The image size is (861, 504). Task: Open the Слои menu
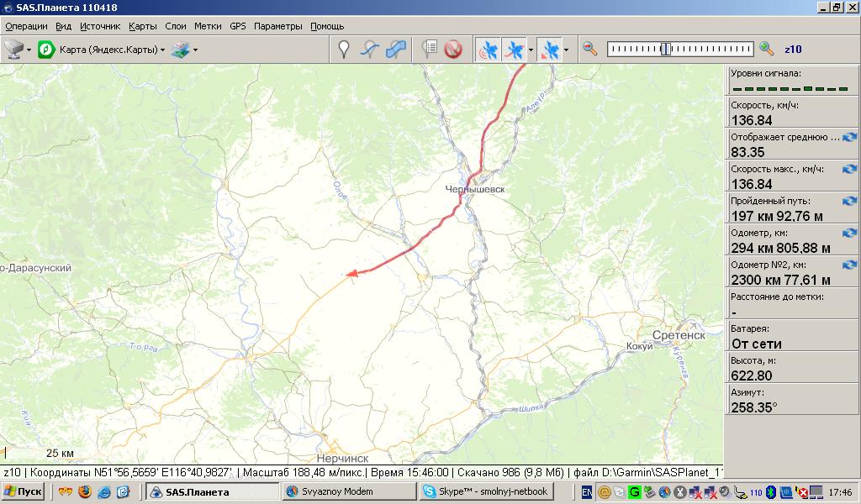176,26
